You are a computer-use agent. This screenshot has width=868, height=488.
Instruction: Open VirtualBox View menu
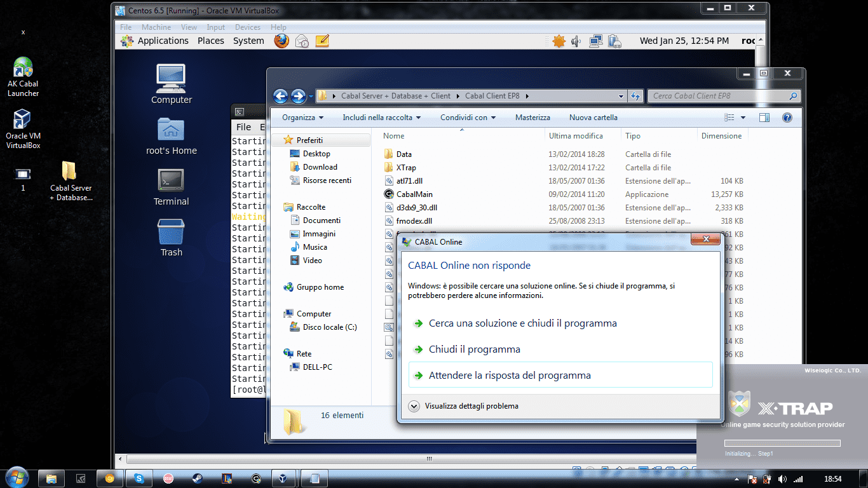[x=189, y=27]
